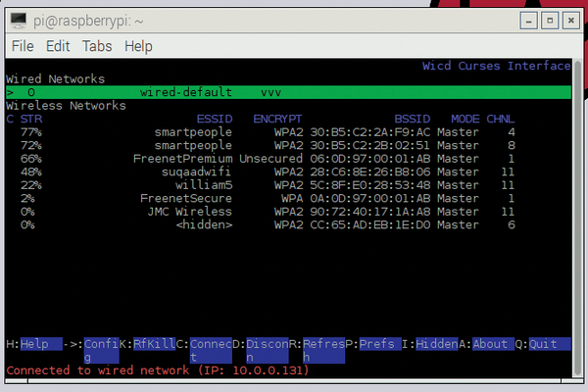The width and height of the screenshot is (588, 392).
Task: Click the Connect shortcut label
Action: tap(211, 351)
